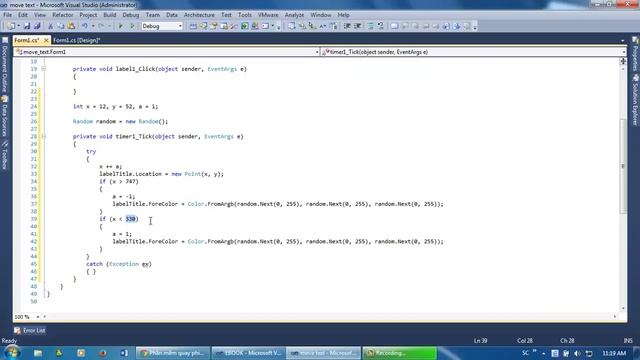Click the Copy toolbar icon
This screenshot has height=360, width=640.
61,26
